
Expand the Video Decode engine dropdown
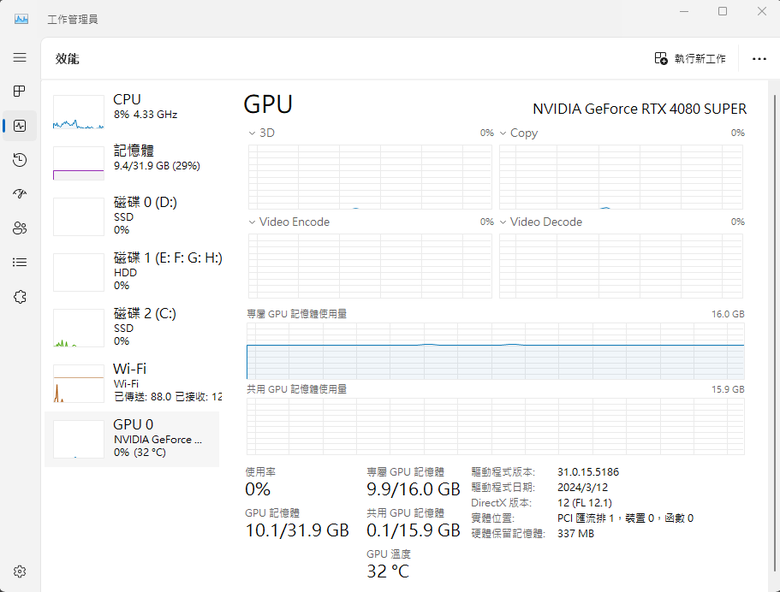pos(503,222)
